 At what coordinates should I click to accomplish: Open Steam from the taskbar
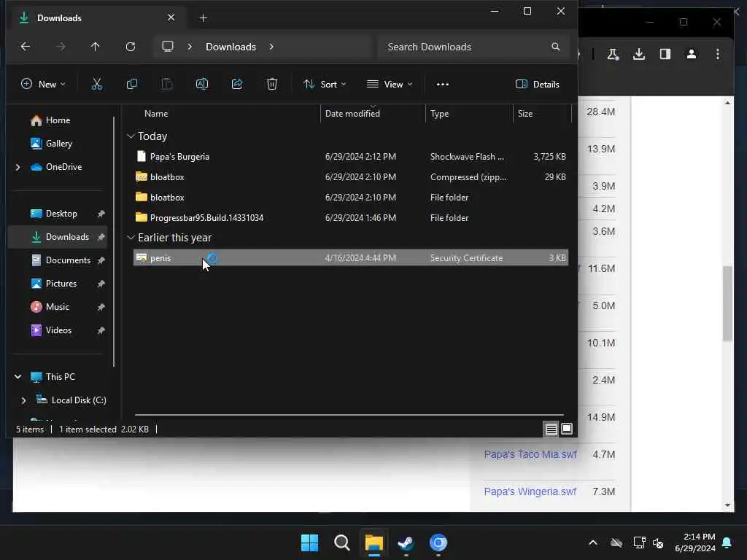(406, 542)
